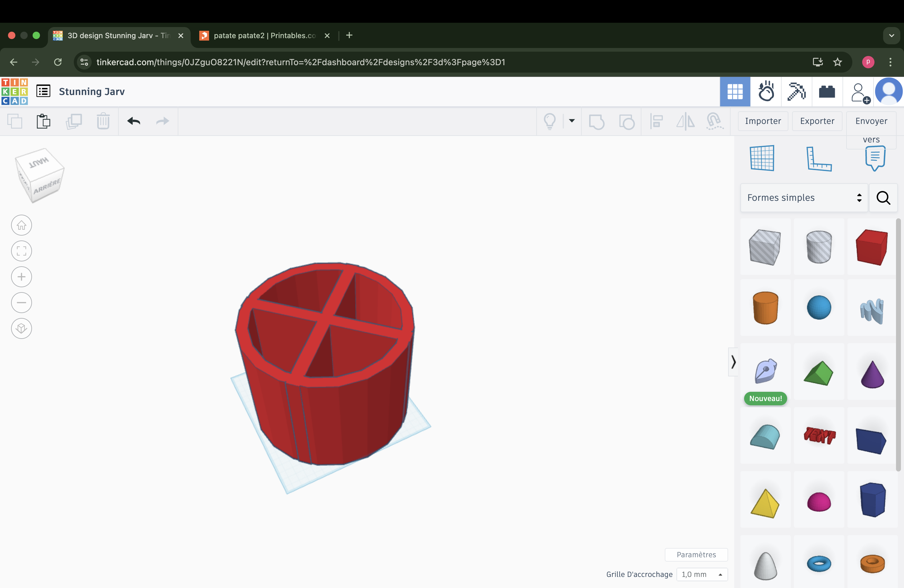Open the Grille D'accrochage 1,0 mm dropdown
The height and width of the screenshot is (588, 904).
click(702, 574)
